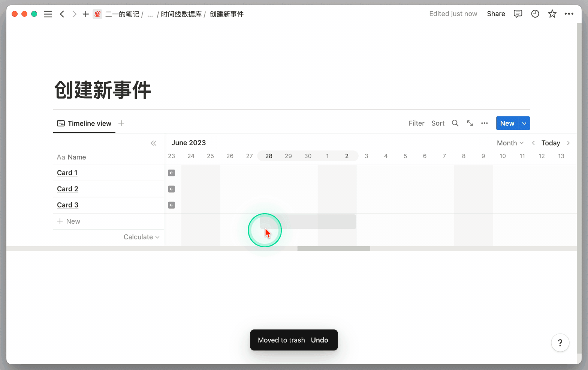Jump to Card 3 item arrow
Screen dimensions: 588x370
pyautogui.click(x=172, y=205)
